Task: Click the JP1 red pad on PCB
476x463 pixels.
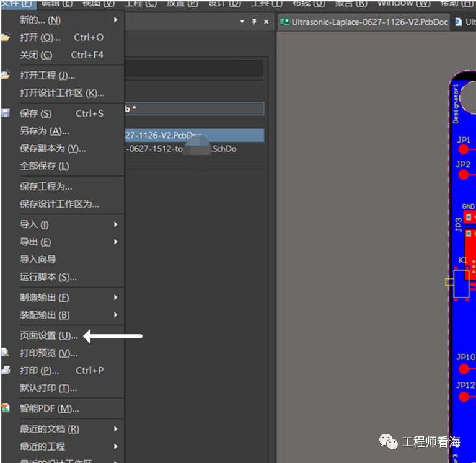Action: pyautogui.click(x=464, y=149)
